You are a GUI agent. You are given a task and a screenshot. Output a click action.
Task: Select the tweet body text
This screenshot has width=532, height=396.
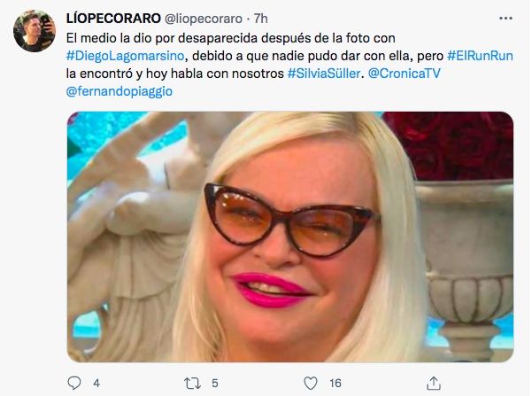[x=289, y=65]
